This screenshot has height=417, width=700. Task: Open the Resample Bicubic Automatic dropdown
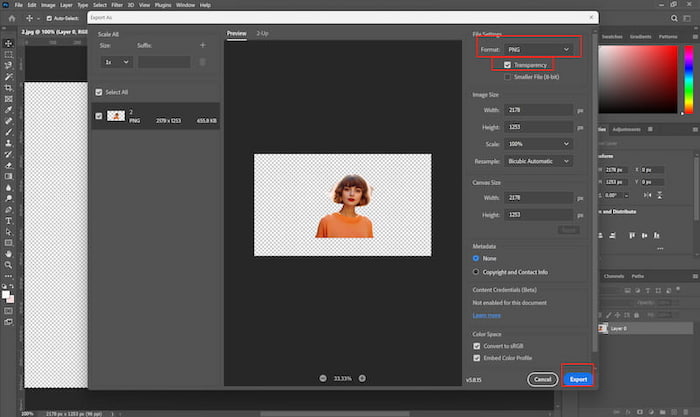coord(540,160)
